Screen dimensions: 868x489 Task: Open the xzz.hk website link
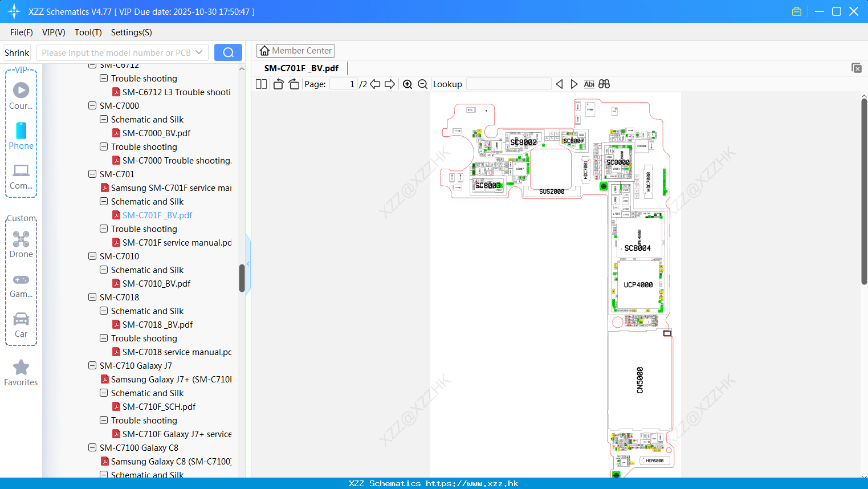pos(472,483)
